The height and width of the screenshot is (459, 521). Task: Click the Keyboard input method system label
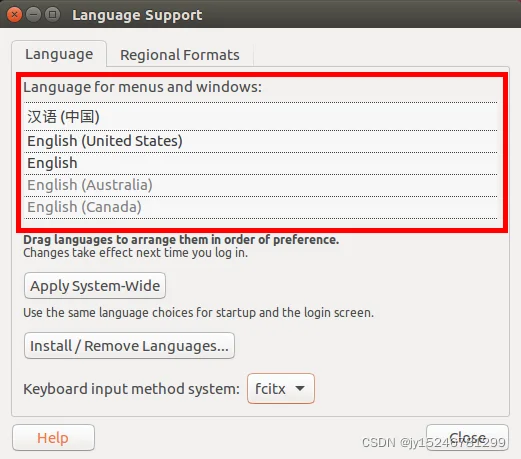click(x=131, y=389)
